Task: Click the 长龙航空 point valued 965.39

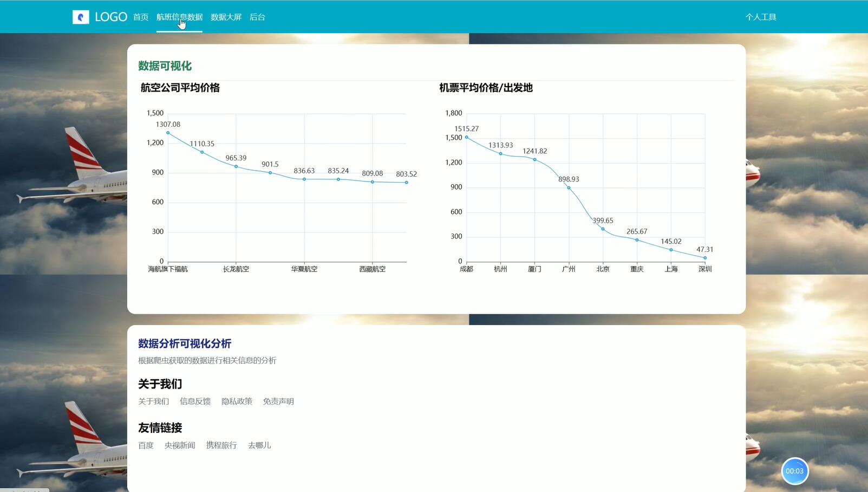Action: tap(236, 166)
